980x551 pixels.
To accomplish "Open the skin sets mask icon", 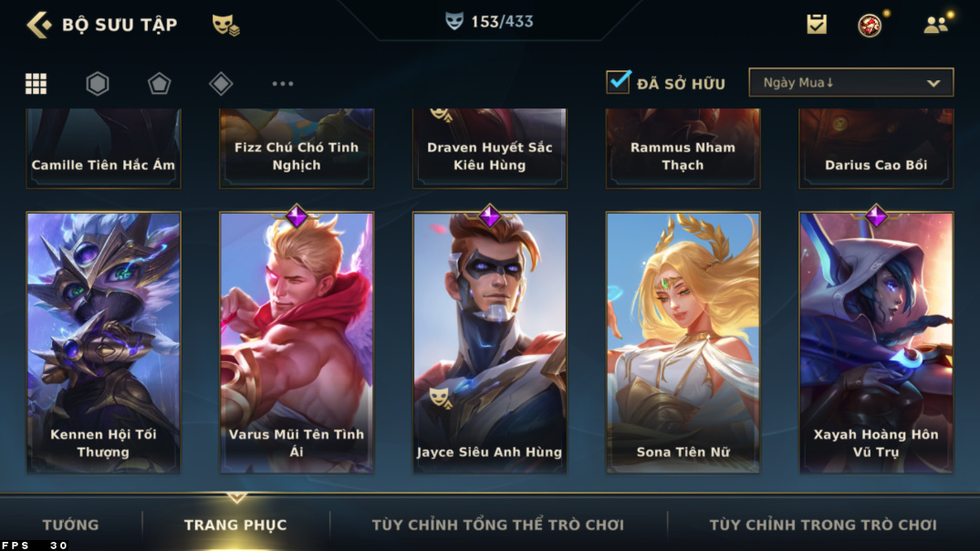I will point(225,25).
